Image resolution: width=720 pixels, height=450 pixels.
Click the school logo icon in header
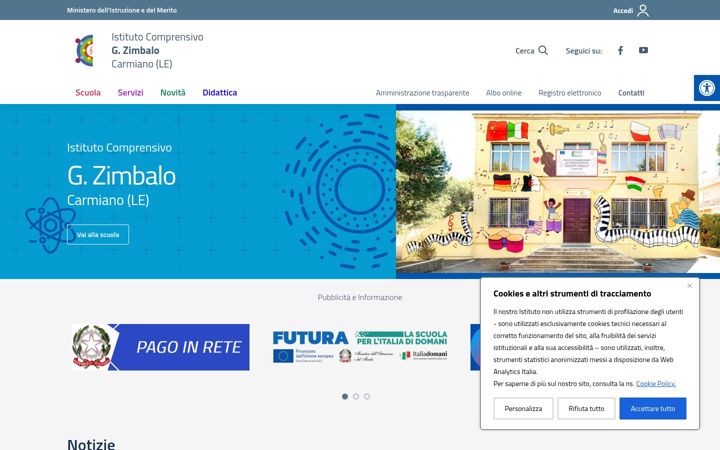(x=84, y=51)
